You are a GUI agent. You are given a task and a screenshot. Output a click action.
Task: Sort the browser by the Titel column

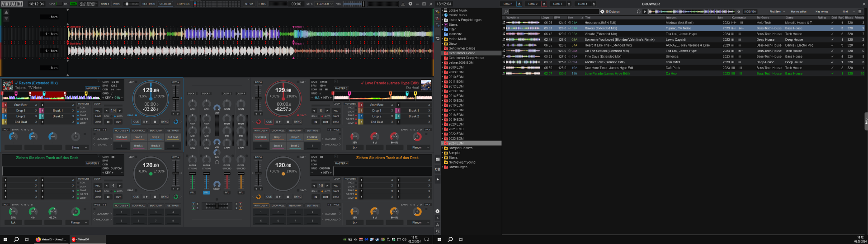coord(624,18)
